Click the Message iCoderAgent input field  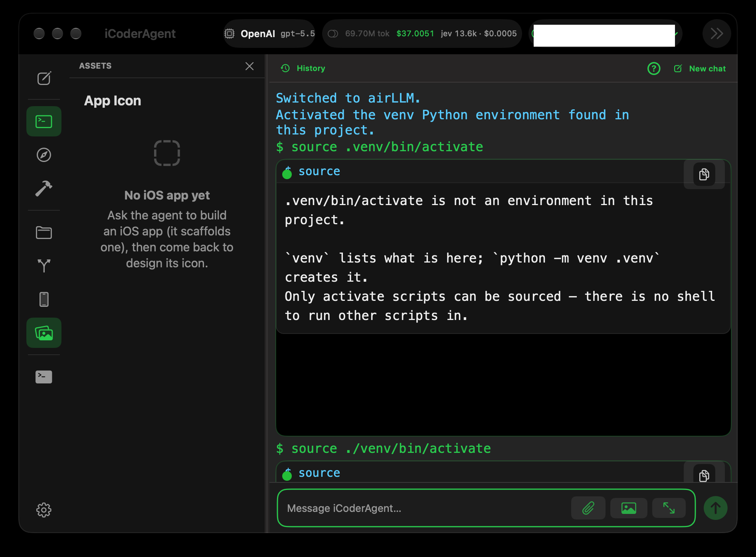[x=423, y=508]
